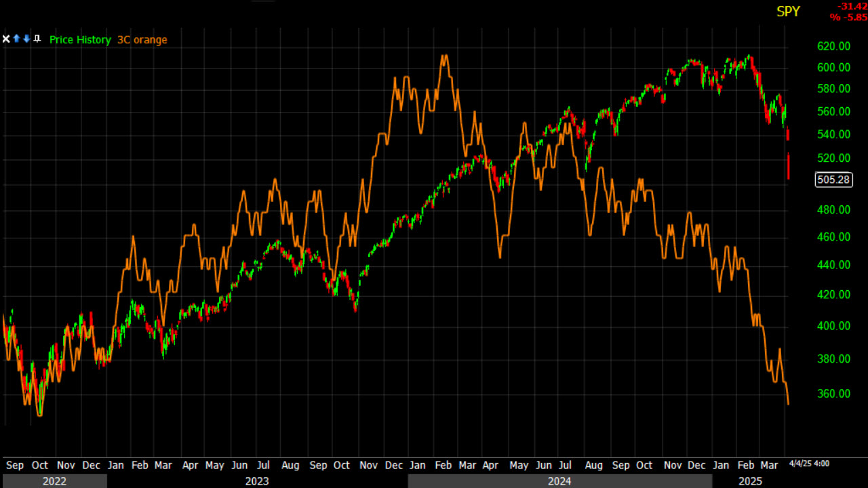Select the 2025 year label on timeline

point(751,481)
